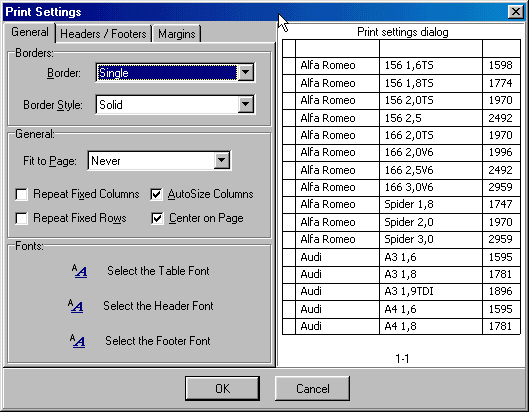The height and width of the screenshot is (412, 529).
Task: Click the preview title 'Print settings dialog'
Action: pyautogui.click(x=402, y=32)
